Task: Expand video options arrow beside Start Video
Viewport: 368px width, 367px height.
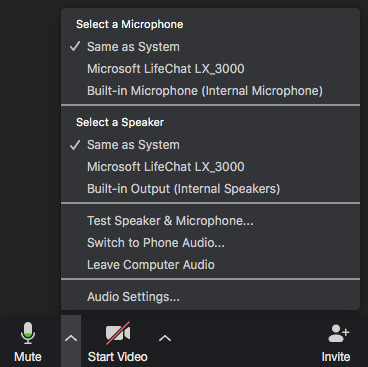Action: tap(165, 339)
